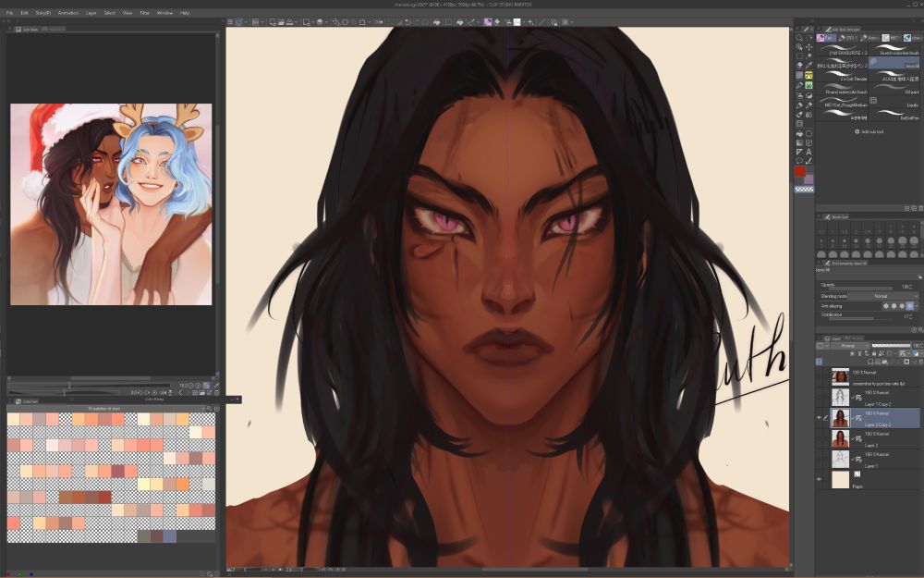
Task: Select the GelGelPen sub tool
Action: 894,114
